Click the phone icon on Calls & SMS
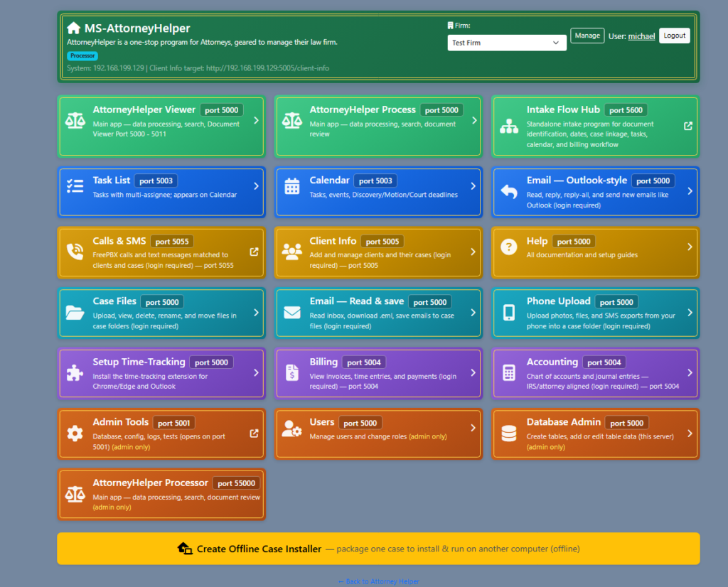Image resolution: width=728 pixels, height=587 pixels. coord(75,252)
